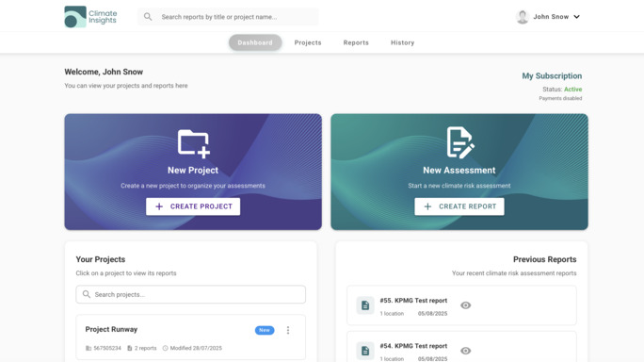The width and height of the screenshot is (644, 362).
Task: Click the New Project folder-plus icon
Action: [x=193, y=143]
